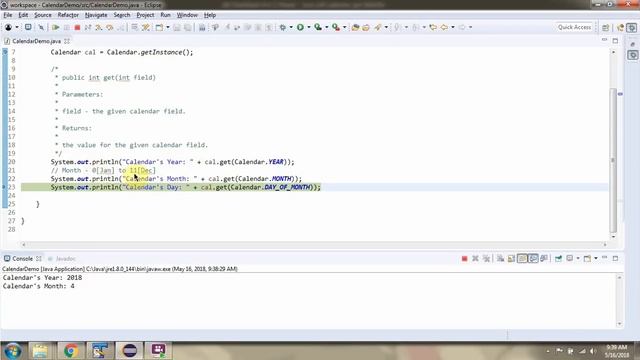
Task: Click console output "Calendar's Month: 4"
Action: pos(39,286)
